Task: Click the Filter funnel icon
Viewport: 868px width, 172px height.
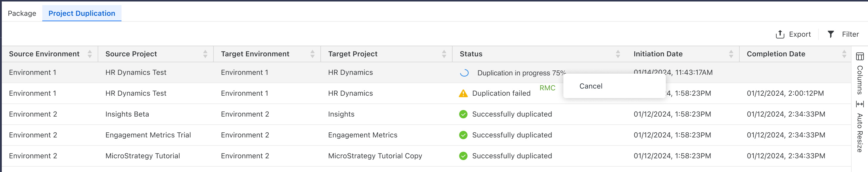Action: (830, 34)
